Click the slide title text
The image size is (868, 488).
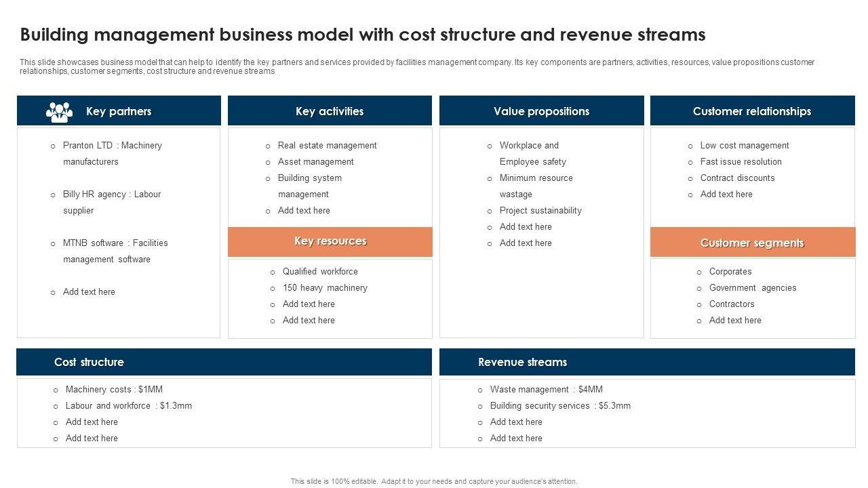[363, 35]
